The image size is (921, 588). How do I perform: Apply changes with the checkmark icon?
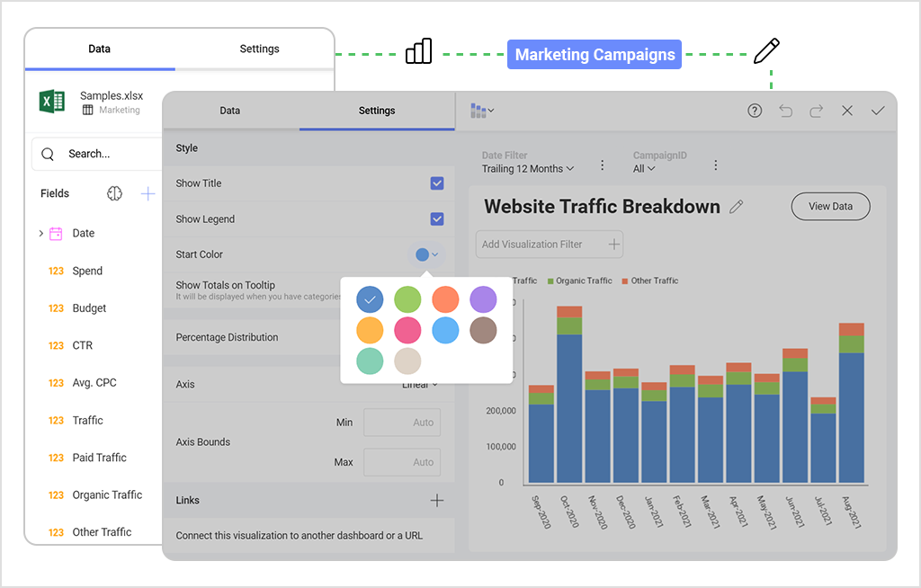pyautogui.click(x=878, y=110)
